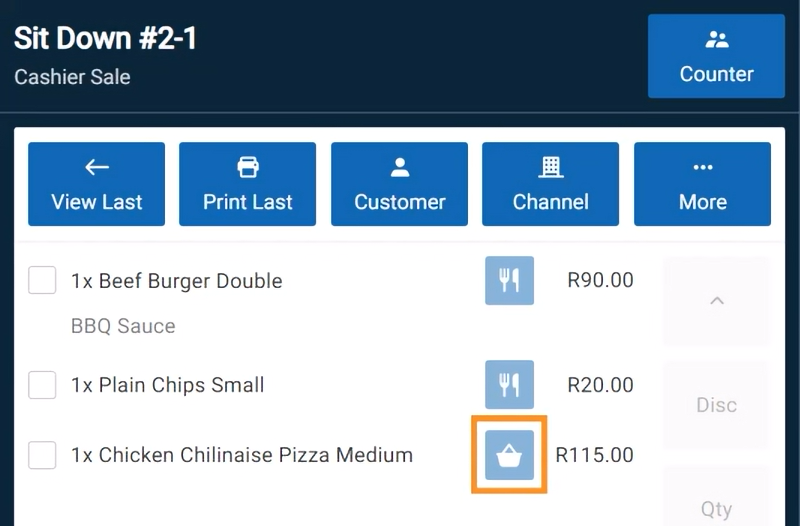Open the More options menu
The height and width of the screenshot is (526, 800).
click(x=702, y=184)
